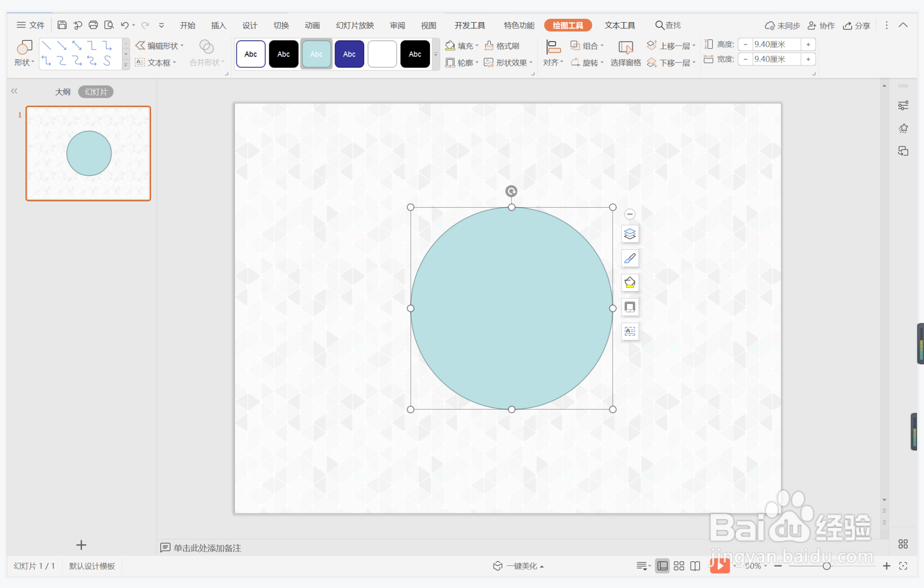
Task: Click the Save icon in quick toolbar
Action: 62,25
